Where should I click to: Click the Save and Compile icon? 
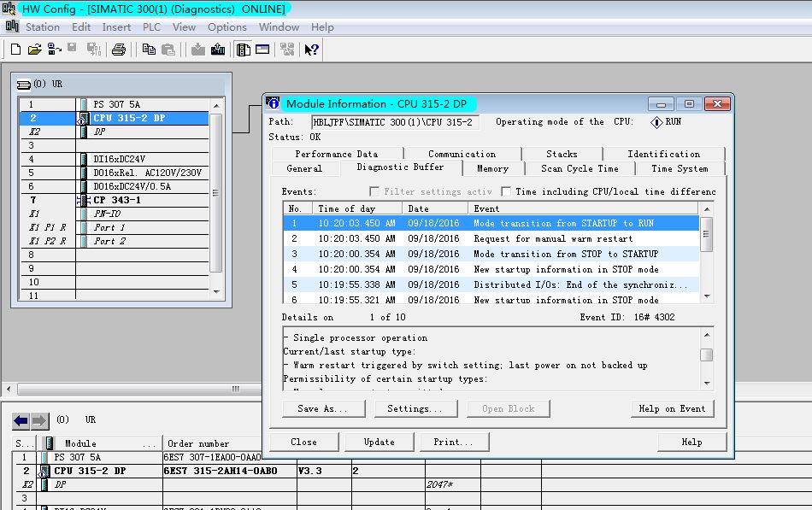click(x=94, y=50)
